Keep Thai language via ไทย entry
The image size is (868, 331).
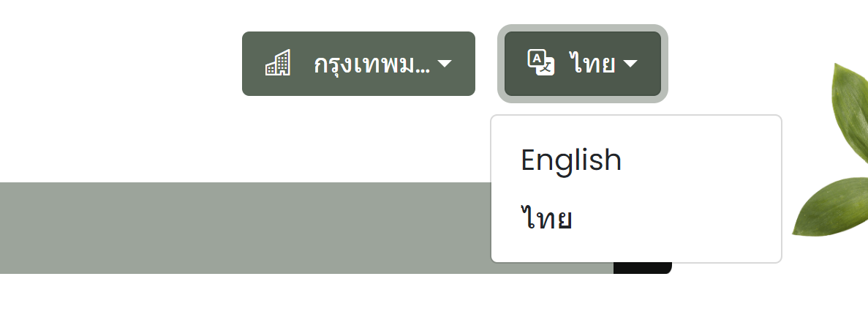click(546, 218)
